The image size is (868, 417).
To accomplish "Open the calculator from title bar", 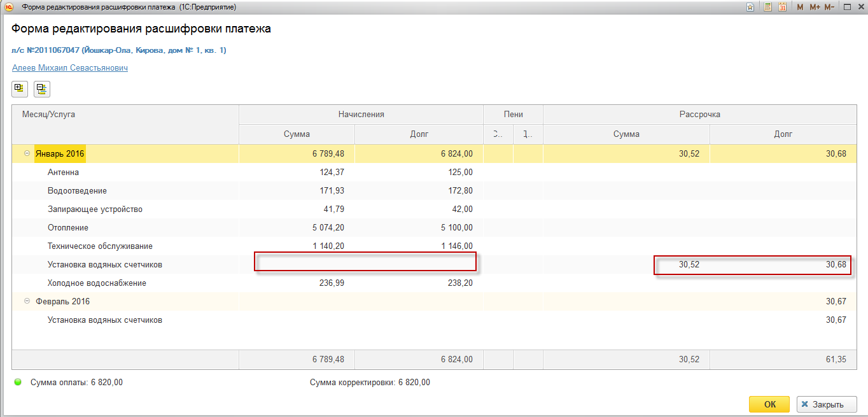I will point(768,7).
